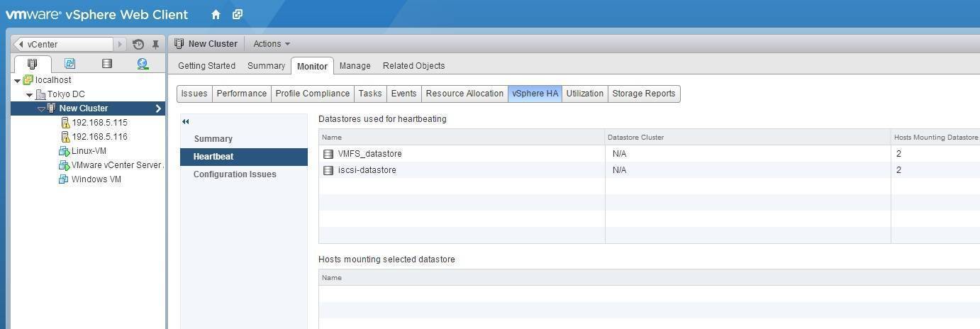
Task: Open the window manager icon next to home
Action: coord(238,14)
